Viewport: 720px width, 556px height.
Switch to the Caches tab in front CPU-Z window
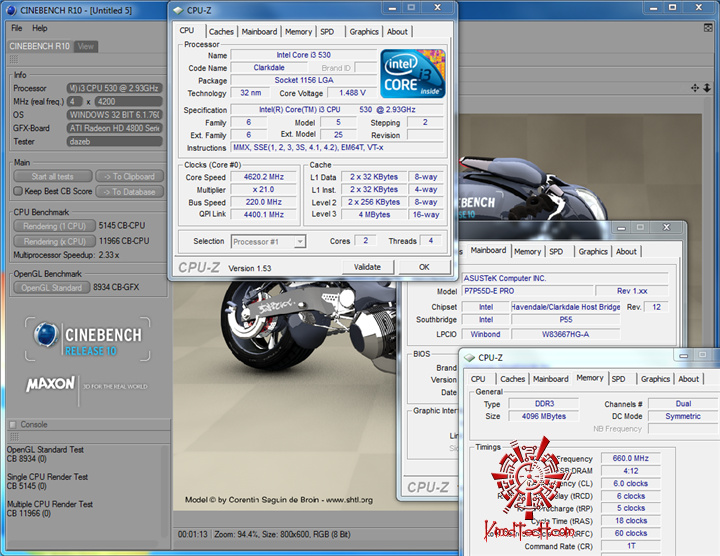[221, 32]
